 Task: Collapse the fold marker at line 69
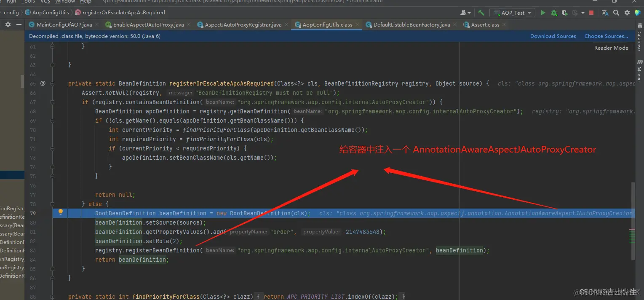coord(52,121)
